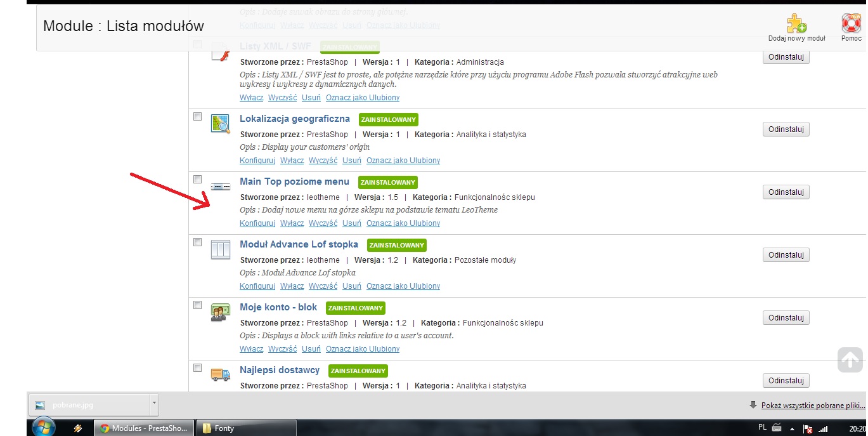Check the Lokalizacja geograficzna module checkbox
868x436 pixels.
[x=197, y=117]
